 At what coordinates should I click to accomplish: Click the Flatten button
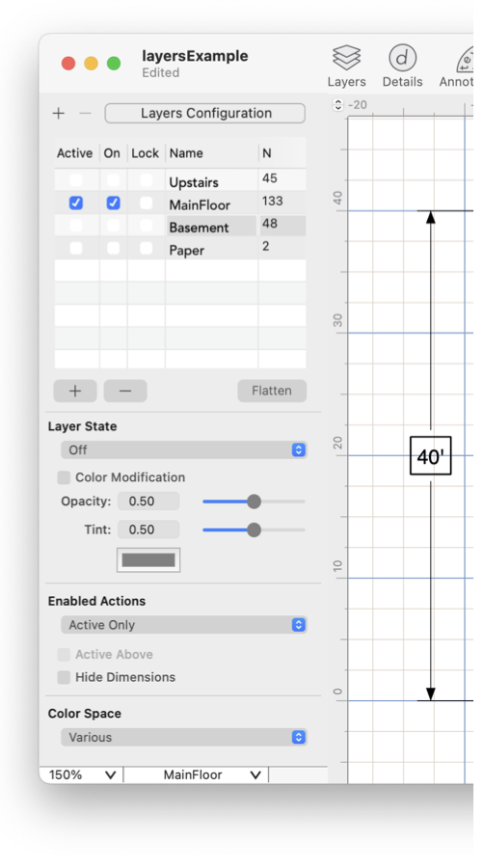coord(272,391)
